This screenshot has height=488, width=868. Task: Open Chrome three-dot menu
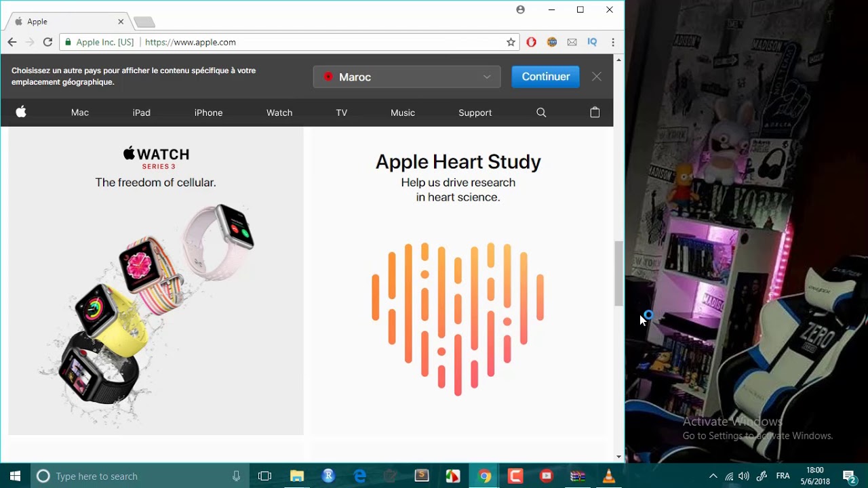[613, 42]
